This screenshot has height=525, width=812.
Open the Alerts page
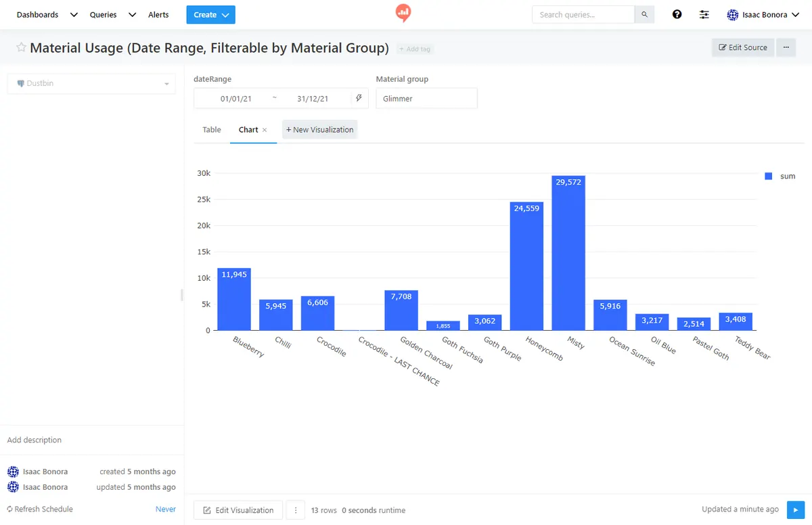pyautogui.click(x=158, y=15)
